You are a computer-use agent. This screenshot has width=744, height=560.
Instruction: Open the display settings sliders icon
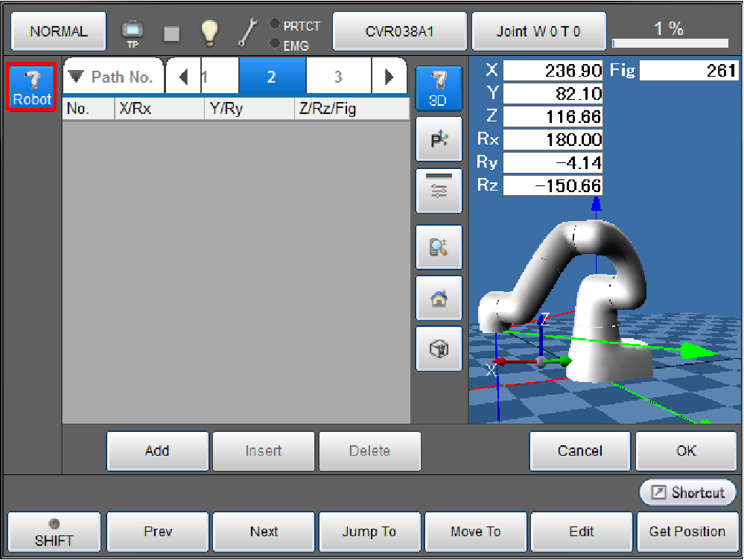click(x=439, y=191)
